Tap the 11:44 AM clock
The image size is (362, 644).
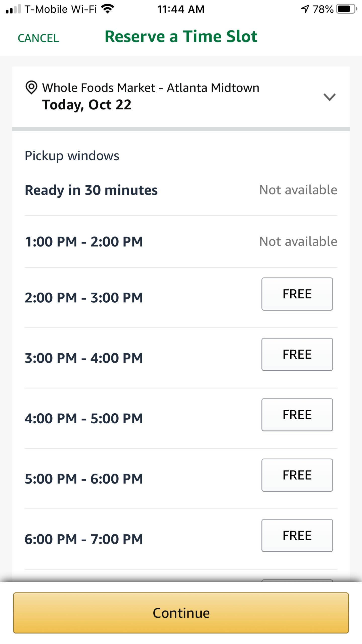point(181,9)
